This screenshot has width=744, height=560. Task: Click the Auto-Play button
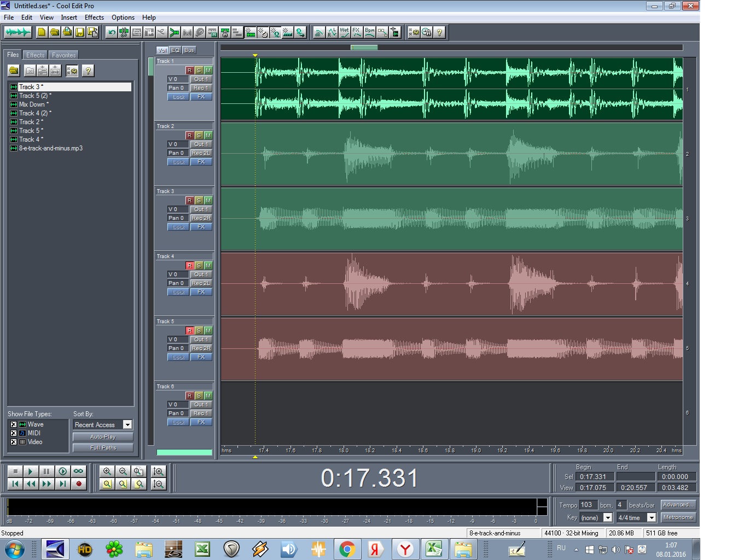pyautogui.click(x=103, y=437)
